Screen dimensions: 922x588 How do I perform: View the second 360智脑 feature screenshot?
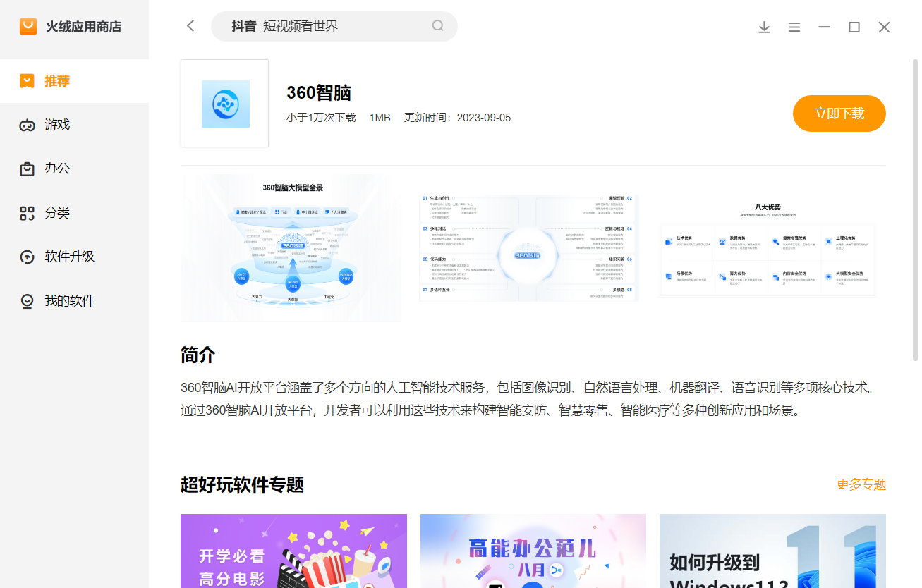tap(529, 248)
